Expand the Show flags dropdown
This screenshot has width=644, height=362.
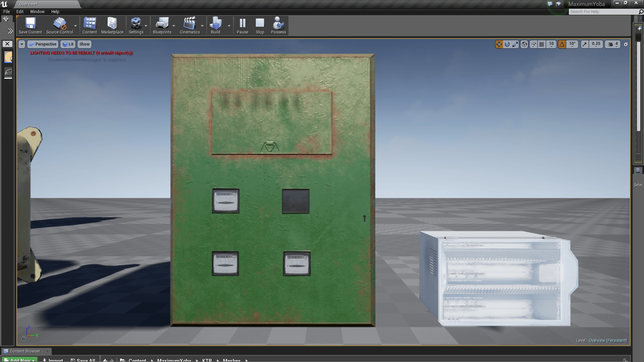coord(84,44)
